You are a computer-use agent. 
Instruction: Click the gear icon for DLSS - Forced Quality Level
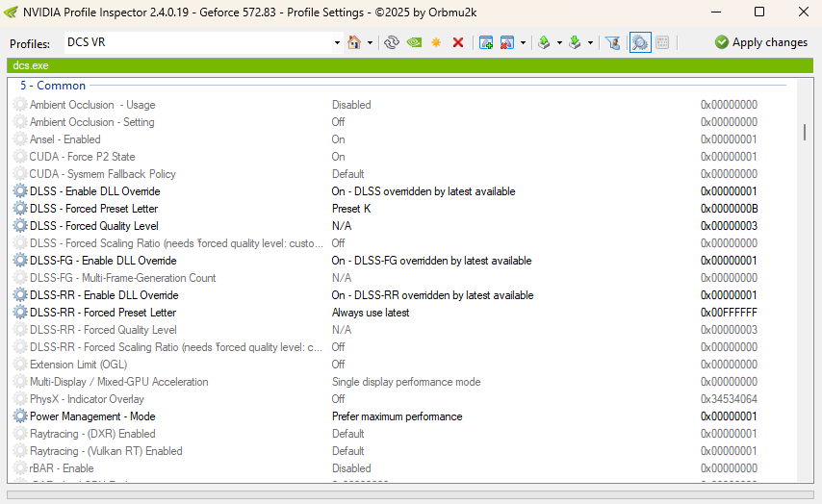coord(20,226)
